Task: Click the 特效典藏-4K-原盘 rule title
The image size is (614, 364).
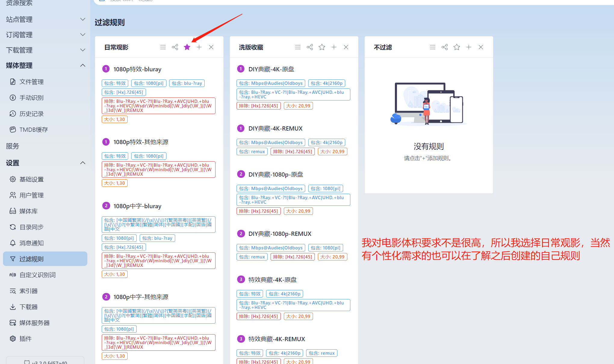Action: click(272, 280)
